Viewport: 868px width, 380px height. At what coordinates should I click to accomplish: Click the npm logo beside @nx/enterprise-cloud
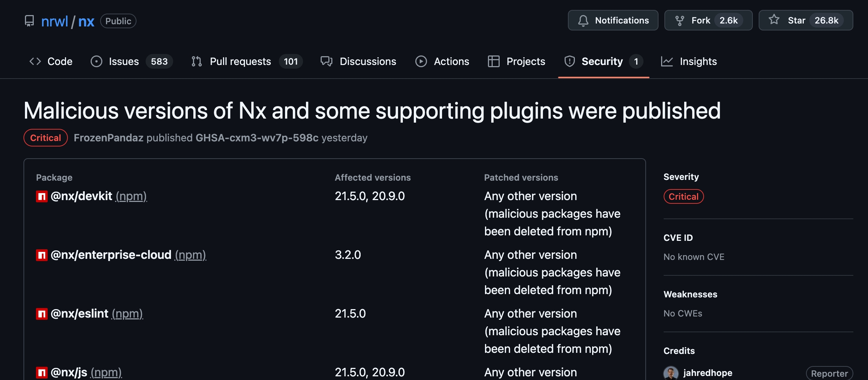pos(42,255)
